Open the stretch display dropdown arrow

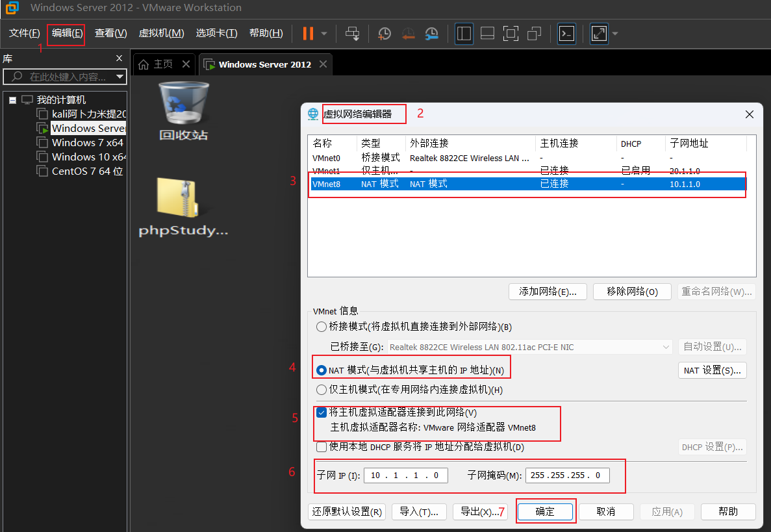(x=614, y=33)
